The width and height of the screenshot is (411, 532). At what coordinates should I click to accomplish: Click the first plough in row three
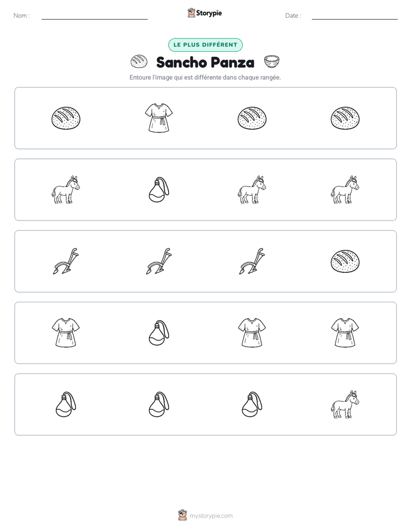click(66, 261)
